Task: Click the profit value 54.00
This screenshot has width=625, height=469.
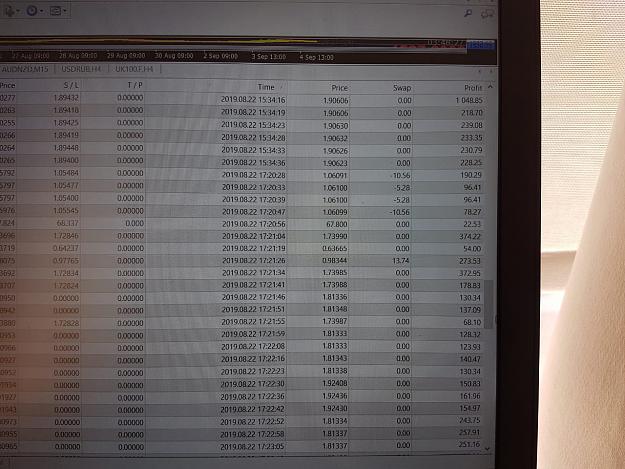Action: click(472, 249)
